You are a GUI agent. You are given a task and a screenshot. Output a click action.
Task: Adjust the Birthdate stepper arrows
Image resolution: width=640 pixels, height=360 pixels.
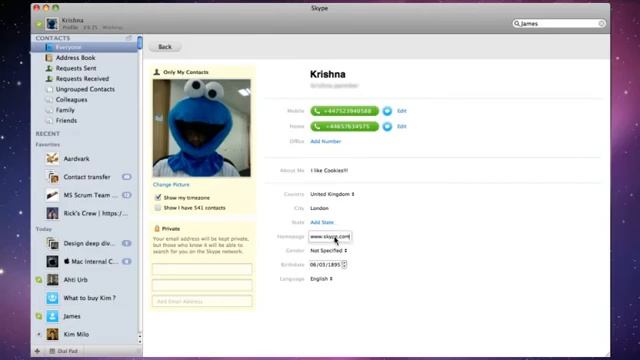point(344,265)
